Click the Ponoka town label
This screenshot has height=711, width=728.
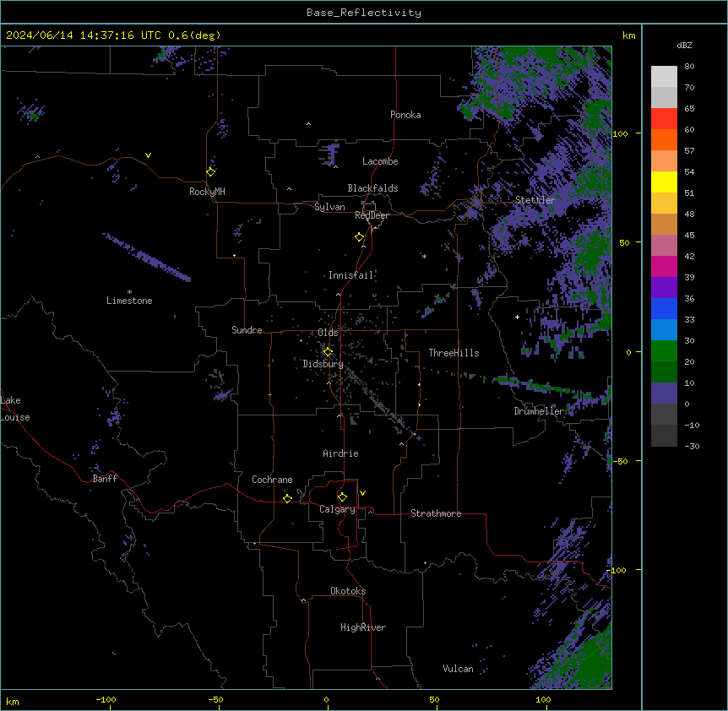[405, 115]
